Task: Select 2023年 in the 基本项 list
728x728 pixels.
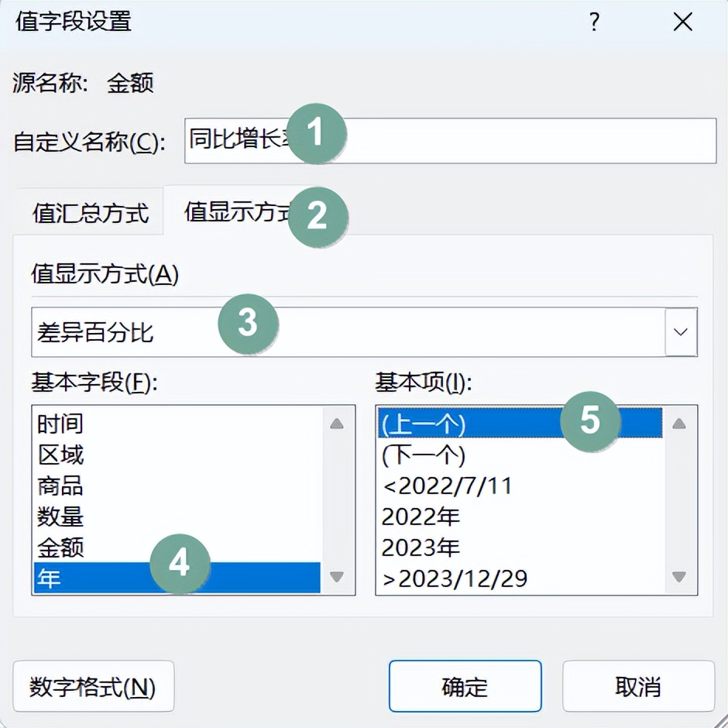Action: [x=465, y=548]
